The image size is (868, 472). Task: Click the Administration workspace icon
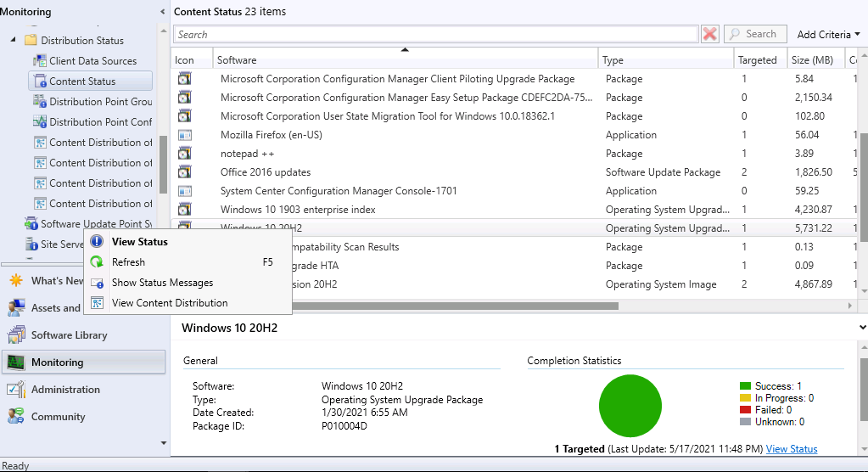coord(16,390)
